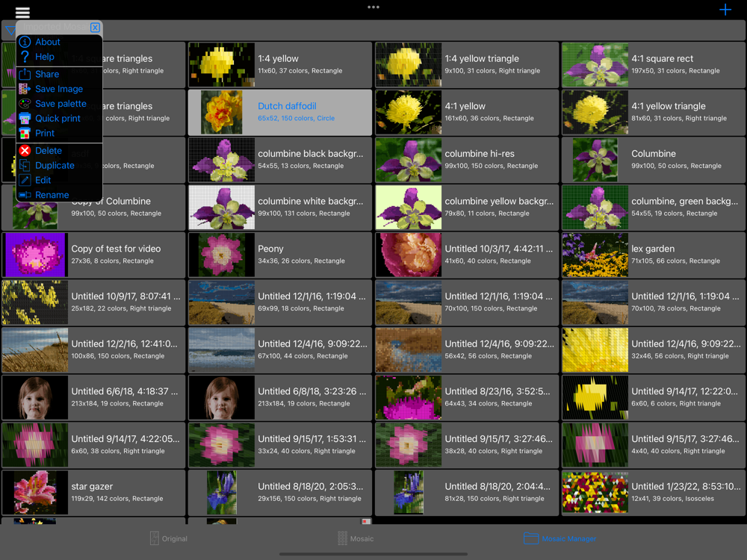Open the hamburger menu icon
Screen dimensions: 747x560
coord(22,12)
